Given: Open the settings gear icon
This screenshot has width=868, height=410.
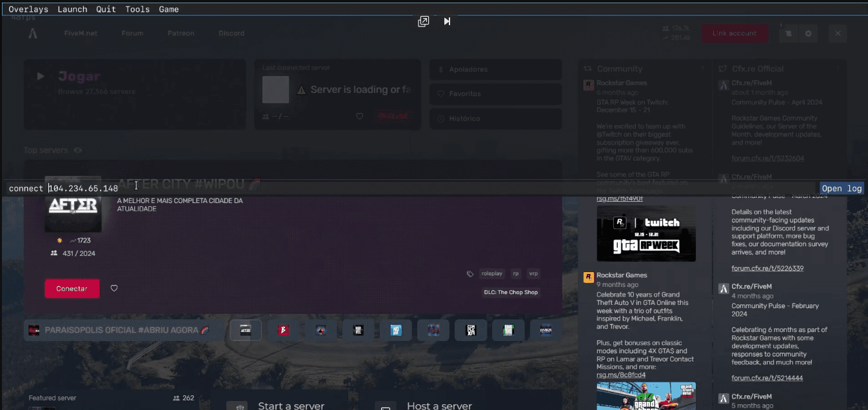Looking at the screenshot, I should pyautogui.click(x=808, y=34).
